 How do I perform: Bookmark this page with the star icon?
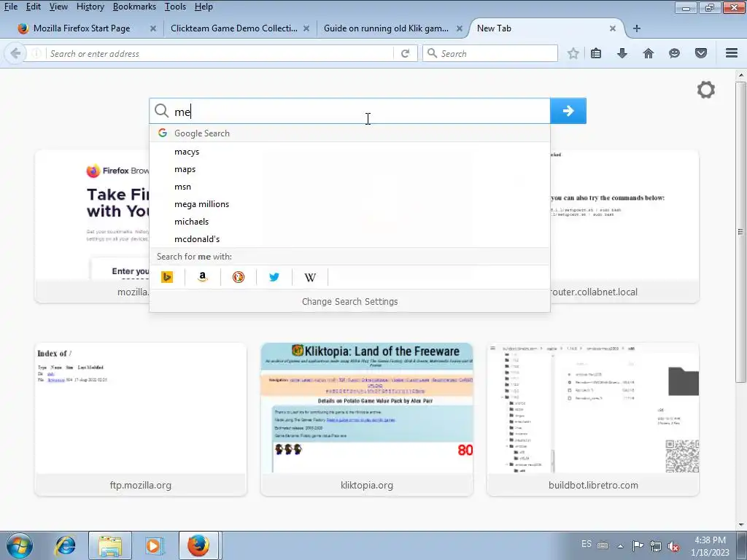[x=573, y=53]
